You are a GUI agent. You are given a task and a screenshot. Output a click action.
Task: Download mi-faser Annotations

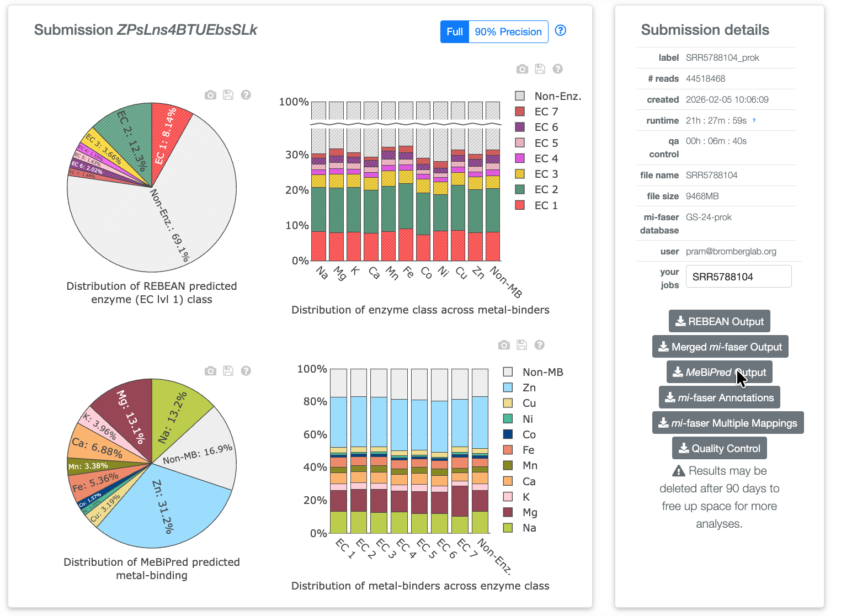(x=720, y=397)
